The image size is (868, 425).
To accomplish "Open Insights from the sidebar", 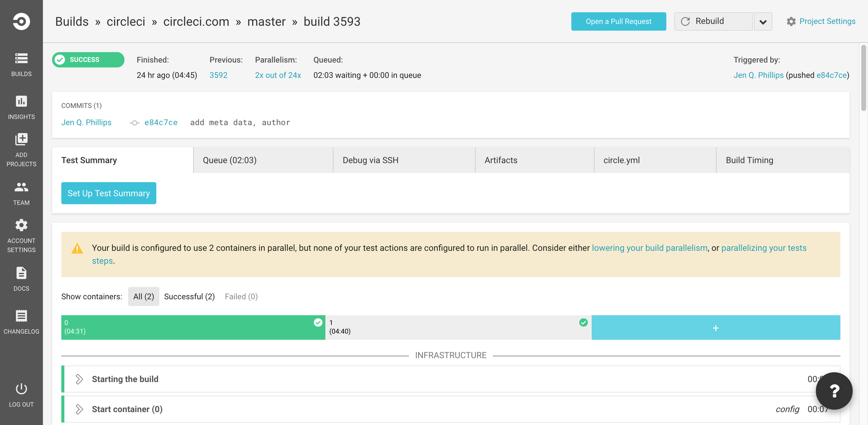I will click(x=21, y=101).
